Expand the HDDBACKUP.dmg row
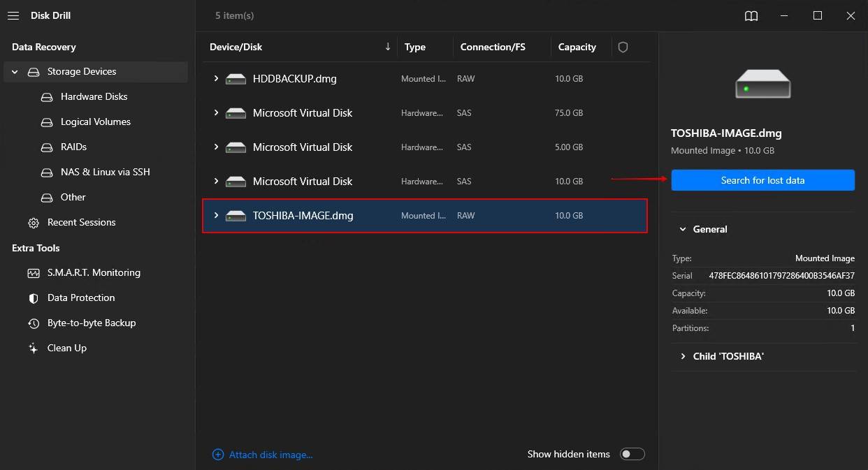 [216, 78]
